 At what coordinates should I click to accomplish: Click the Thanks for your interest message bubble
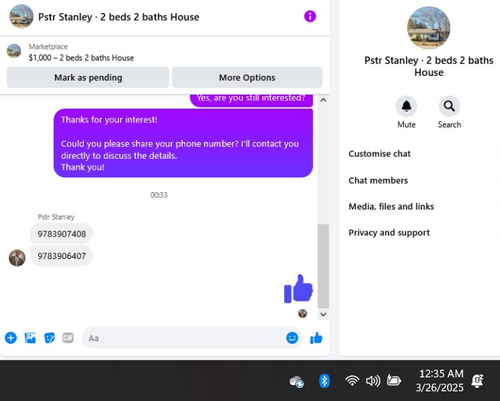[183, 143]
